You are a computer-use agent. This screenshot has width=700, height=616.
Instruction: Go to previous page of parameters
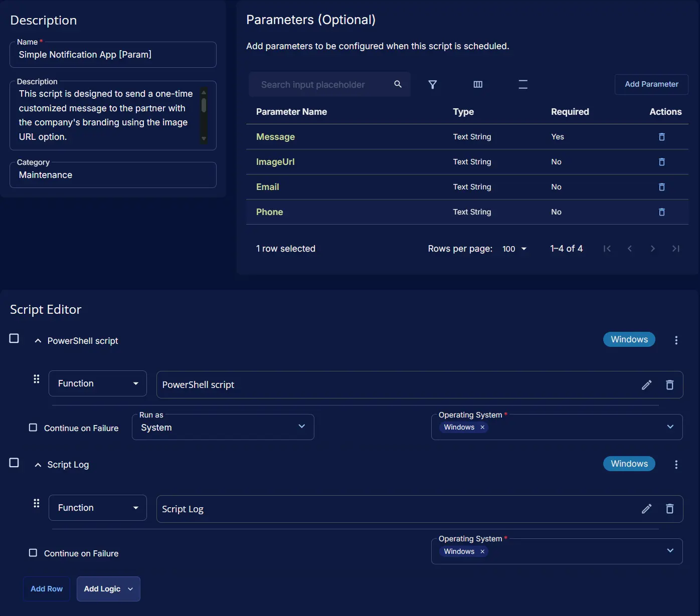click(630, 249)
